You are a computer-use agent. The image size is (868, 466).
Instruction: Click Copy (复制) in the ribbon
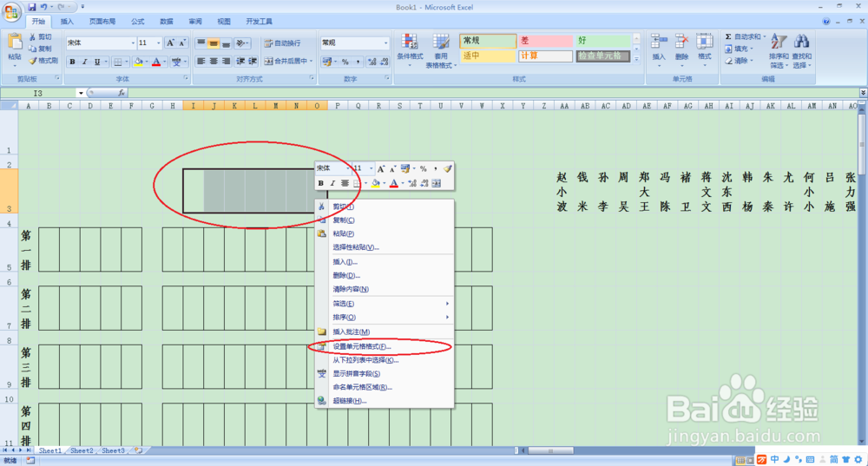tap(41, 49)
